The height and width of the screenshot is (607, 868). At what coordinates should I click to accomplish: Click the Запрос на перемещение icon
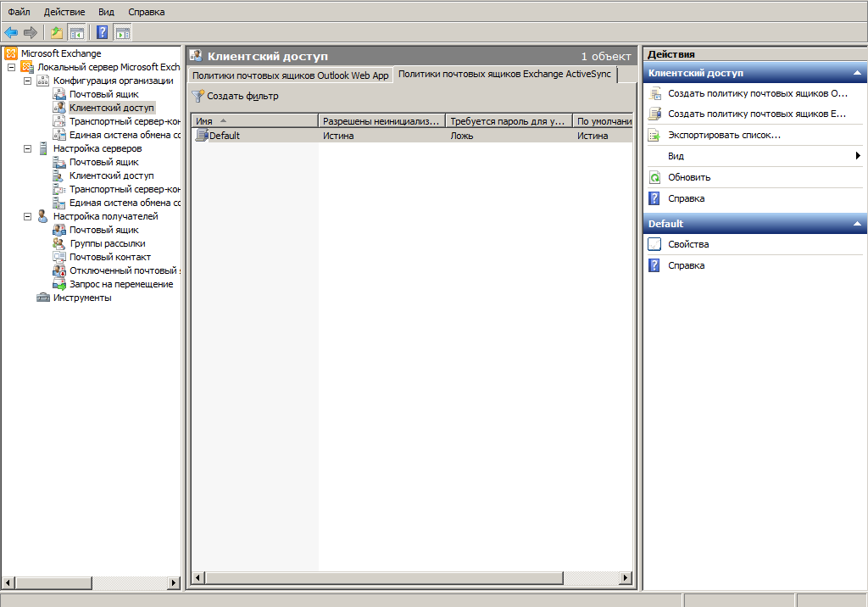tap(58, 284)
